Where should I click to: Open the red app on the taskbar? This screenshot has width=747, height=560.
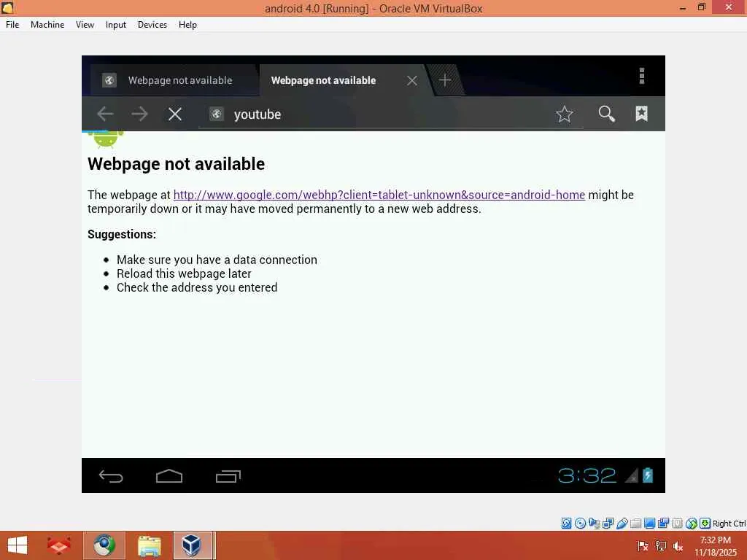point(58,545)
